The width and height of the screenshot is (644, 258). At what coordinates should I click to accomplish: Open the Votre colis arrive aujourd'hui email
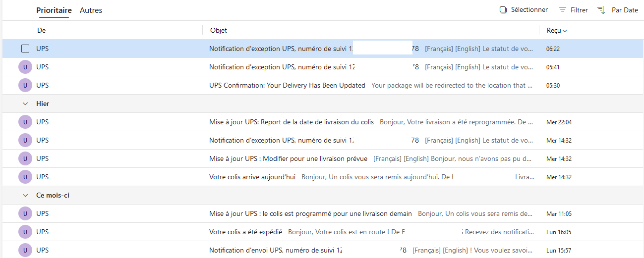322,177
